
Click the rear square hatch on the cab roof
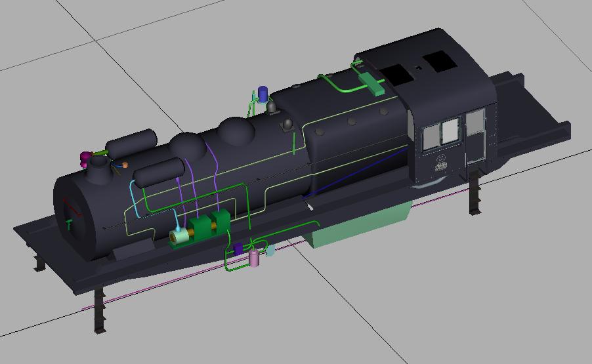click(440, 61)
